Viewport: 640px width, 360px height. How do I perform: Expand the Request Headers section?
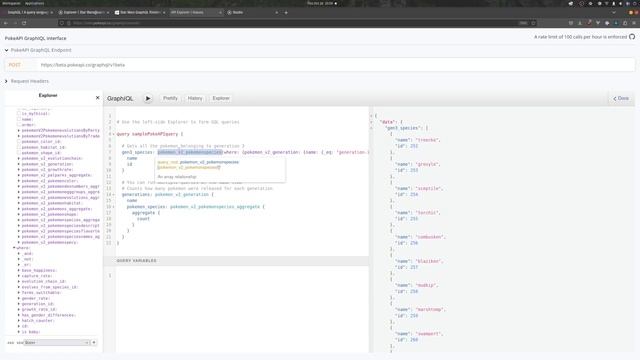6,81
